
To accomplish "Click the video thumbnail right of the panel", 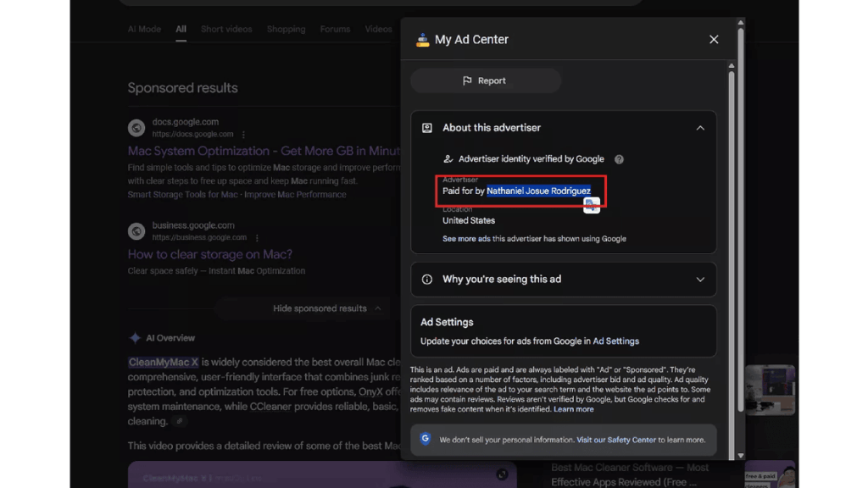I will pyautogui.click(x=770, y=390).
